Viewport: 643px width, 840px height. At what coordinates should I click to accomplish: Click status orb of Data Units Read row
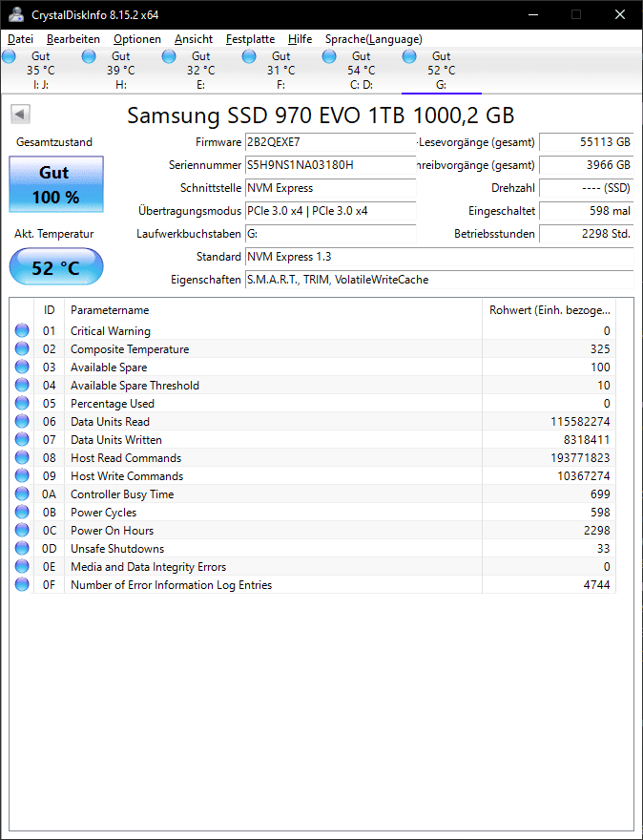click(22, 422)
